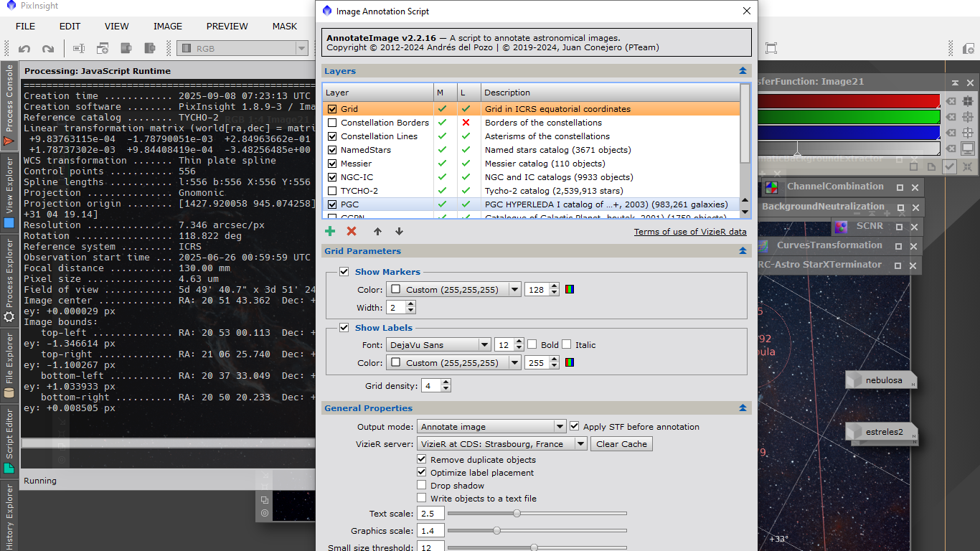Toggle the track-view monitor icon in ScreenTransferFunction
980x551 pixels.
968,149
